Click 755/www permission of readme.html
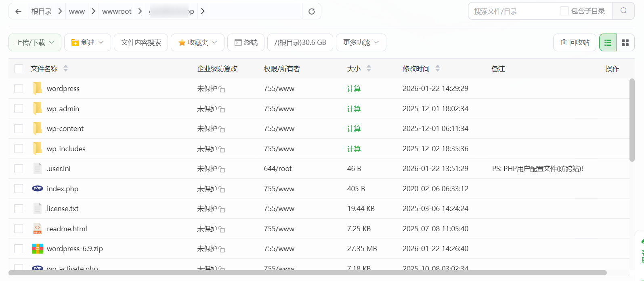This screenshot has height=281, width=644. [279, 229]
